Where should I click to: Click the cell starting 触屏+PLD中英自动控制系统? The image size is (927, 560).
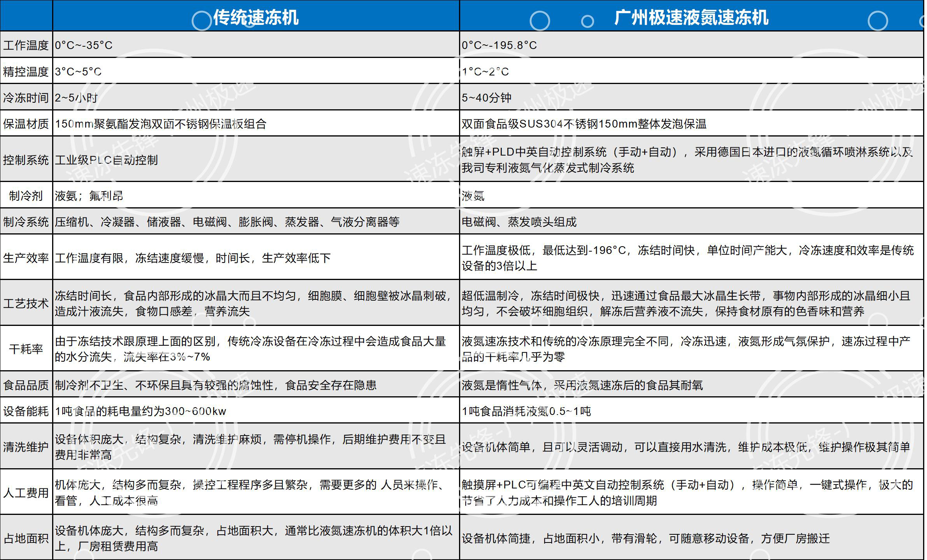pyautogui.click(x=691, y=159)
